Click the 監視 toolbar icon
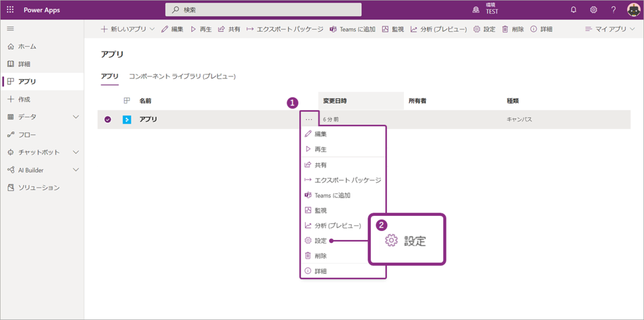Screen dimensions: 644x320 pos(393,30)
